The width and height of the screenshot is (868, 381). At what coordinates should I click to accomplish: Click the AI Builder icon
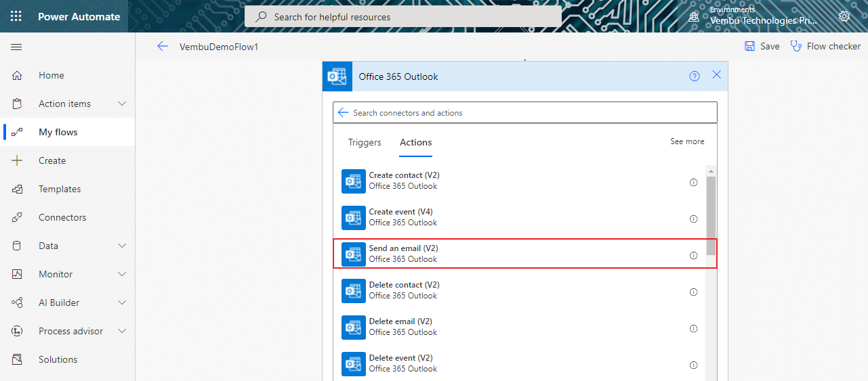[x=18, y=302]
